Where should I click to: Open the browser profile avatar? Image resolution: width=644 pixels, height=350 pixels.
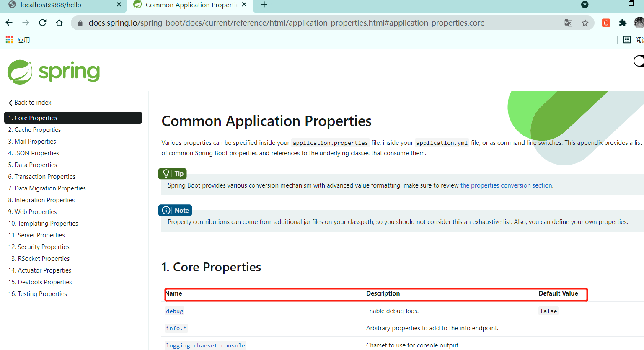(x=639, y=23)
